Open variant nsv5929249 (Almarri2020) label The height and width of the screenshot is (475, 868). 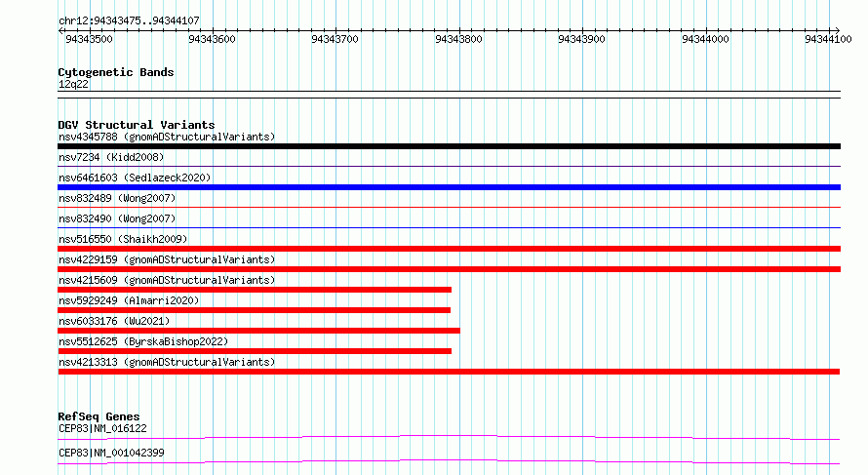click(129, 300)
